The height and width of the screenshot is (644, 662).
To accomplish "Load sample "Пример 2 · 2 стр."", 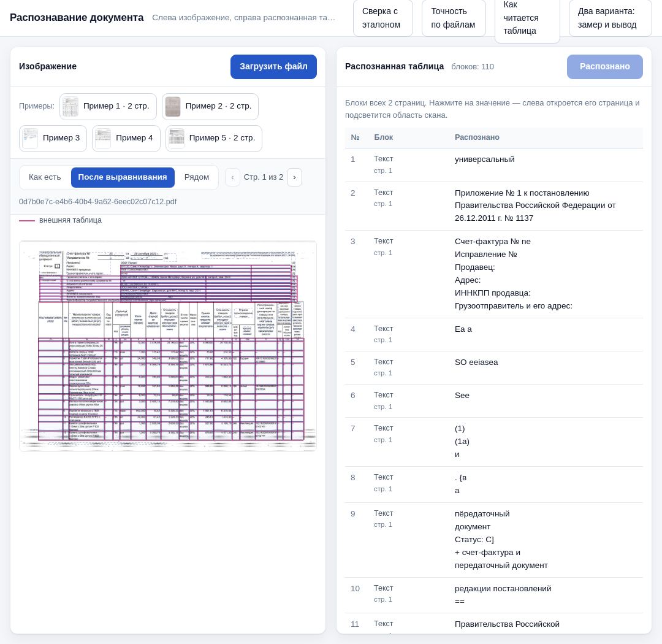I will (x=210, y=106).
